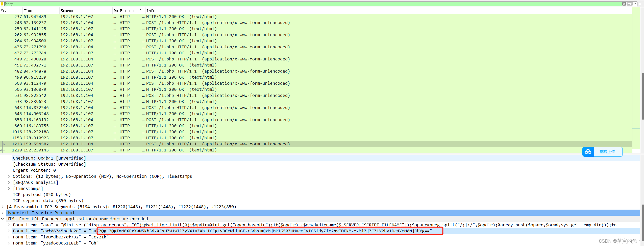This screenshot has width=644, height=246.
Task: Select packet 264 at time 62.994500
Action: [316, 41]
